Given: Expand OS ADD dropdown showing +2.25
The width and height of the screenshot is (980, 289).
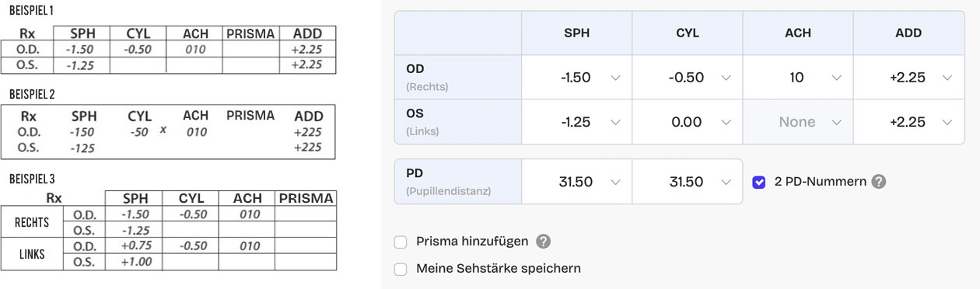Looking at the screenshot, I should 909,122.
